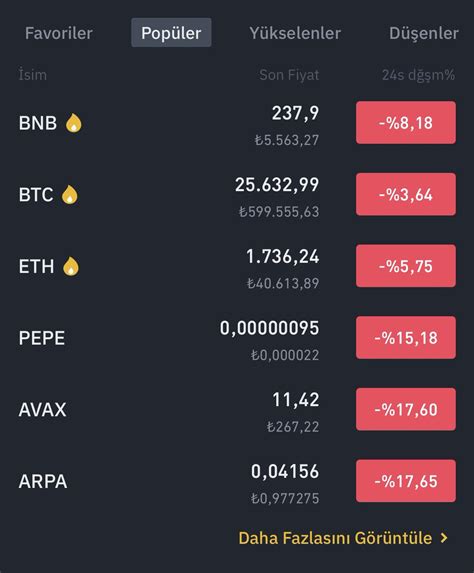Image resolution: width=474 pixels, height=573 pixels.
Task: Open the Daha Fazlasını Görüntüle link
Action: [x=335, y=538]
